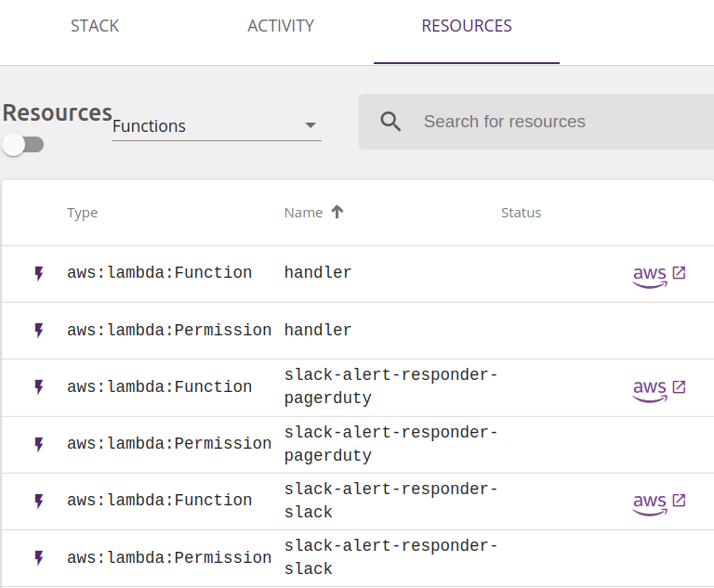Select handler name in Function row
The width and height of the screenshot is (714, 588).
[318, 272]
